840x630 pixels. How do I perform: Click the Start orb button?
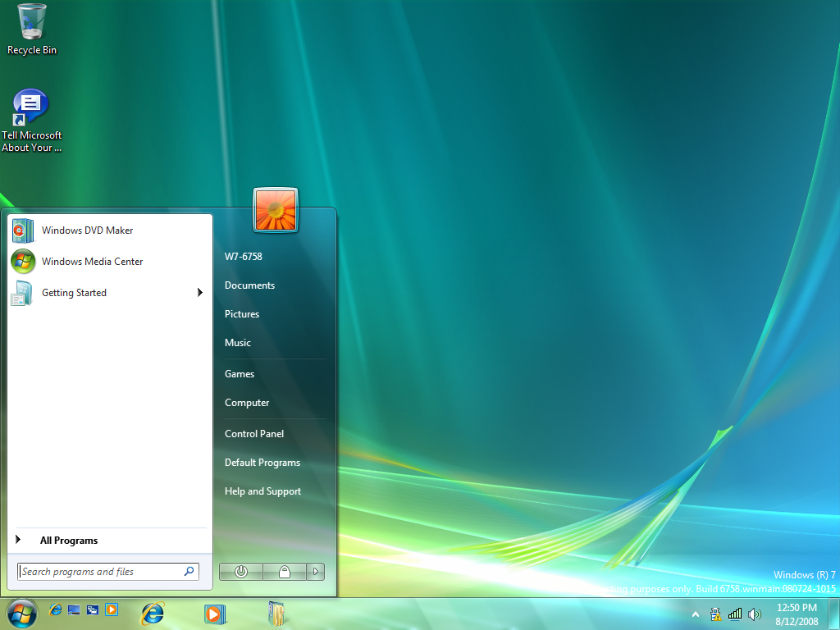click(21, 612)
